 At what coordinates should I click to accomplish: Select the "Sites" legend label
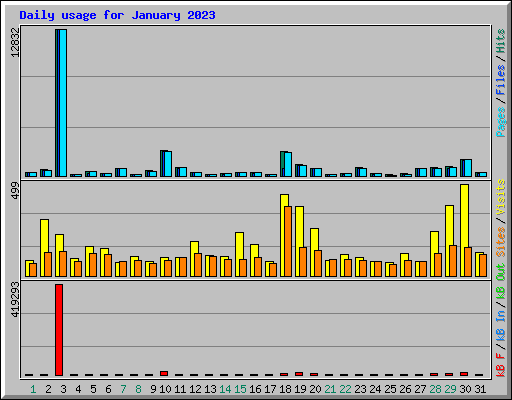(x=500, y=242)
